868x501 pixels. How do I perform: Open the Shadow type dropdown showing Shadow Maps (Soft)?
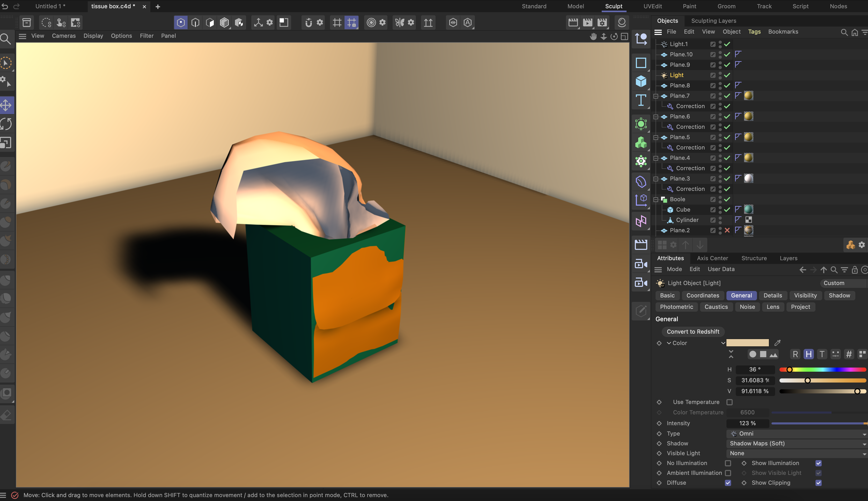795,444
